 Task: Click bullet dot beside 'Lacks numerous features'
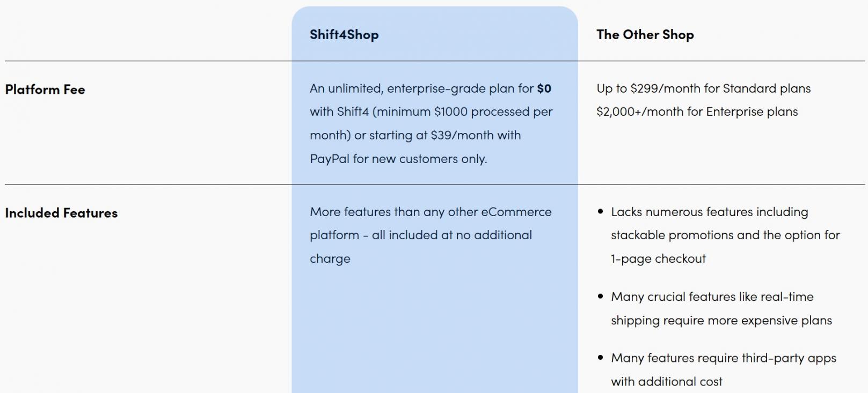click(600, 212)
